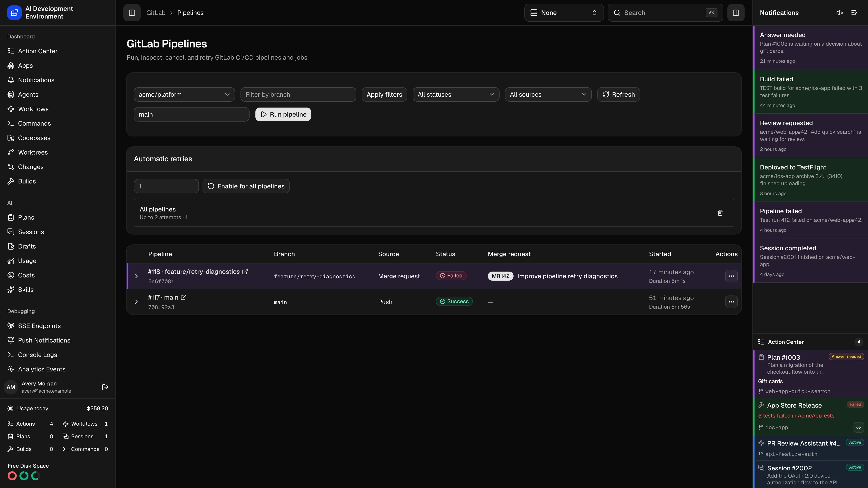Click the GitLab breadcrumb link
The height and width of the screenshot is (488, 868).
coord(156,12)
